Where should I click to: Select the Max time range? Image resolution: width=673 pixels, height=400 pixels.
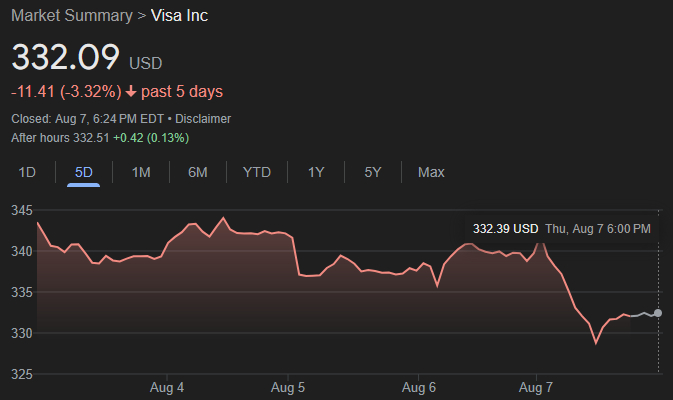coord(431,172)
